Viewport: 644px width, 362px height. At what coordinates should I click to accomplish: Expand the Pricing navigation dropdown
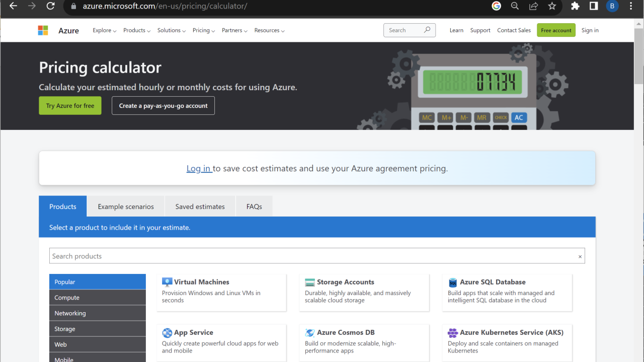tap(203, 31)
